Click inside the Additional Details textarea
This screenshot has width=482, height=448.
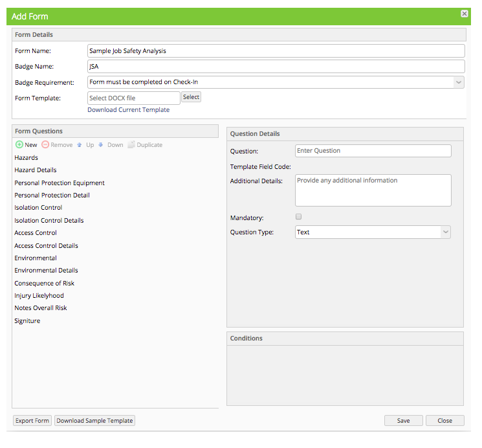[x=373, y=190]
